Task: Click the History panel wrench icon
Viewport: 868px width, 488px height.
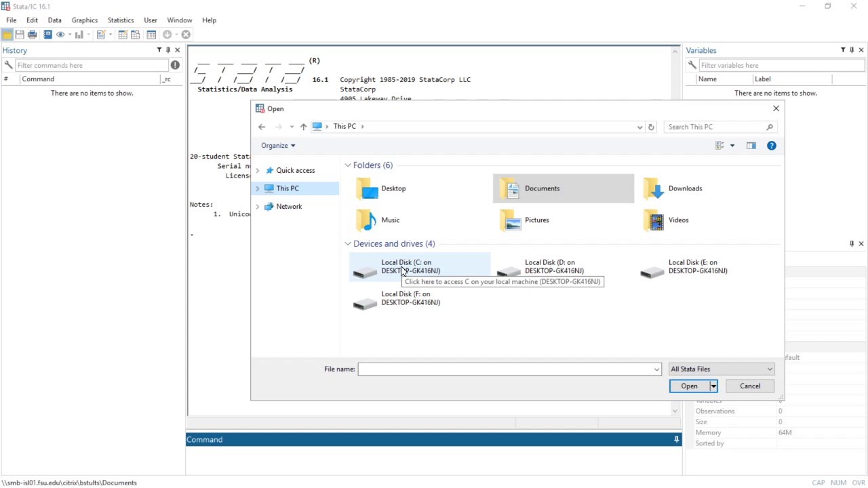Action: (x=8, y=65)
